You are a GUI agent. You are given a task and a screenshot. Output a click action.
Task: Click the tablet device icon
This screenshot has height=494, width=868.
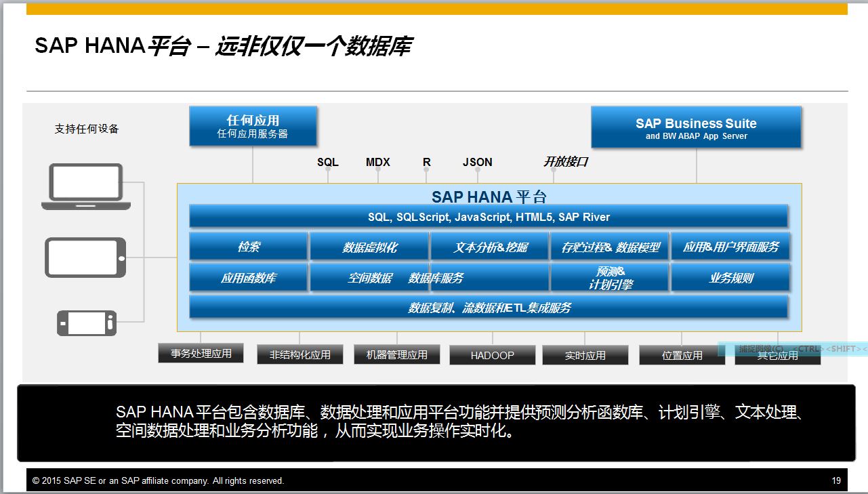tap(86, 258)
